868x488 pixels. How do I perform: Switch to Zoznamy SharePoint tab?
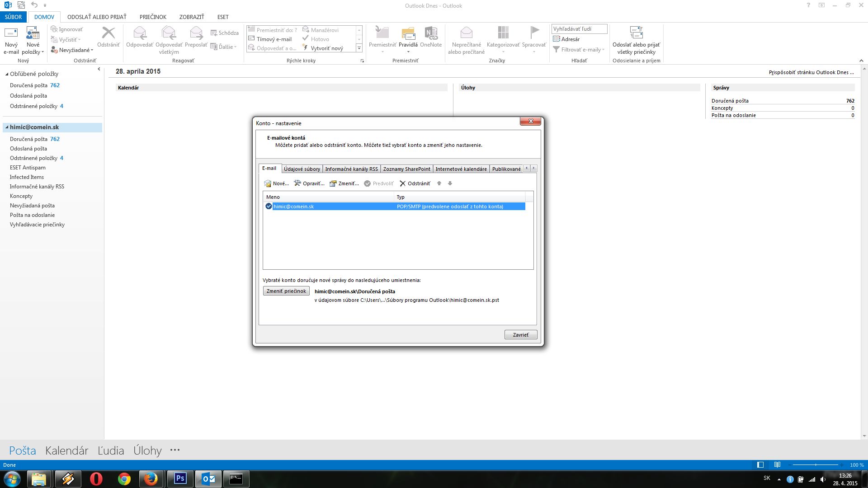pos(407,169)
